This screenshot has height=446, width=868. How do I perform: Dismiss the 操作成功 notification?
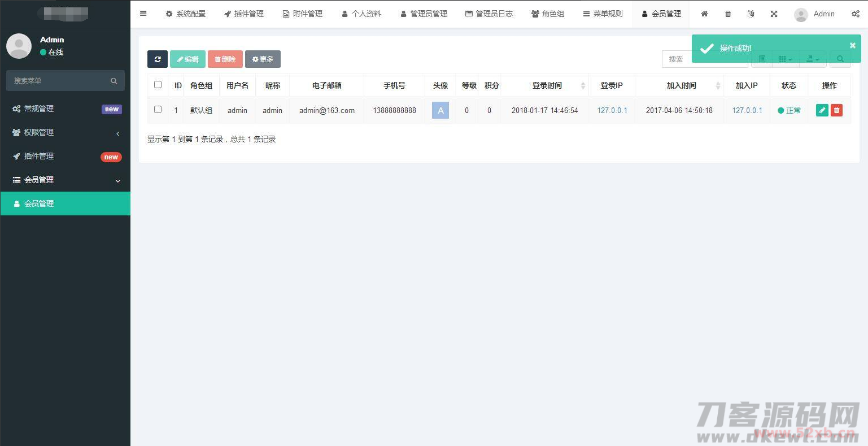point(852,46)
